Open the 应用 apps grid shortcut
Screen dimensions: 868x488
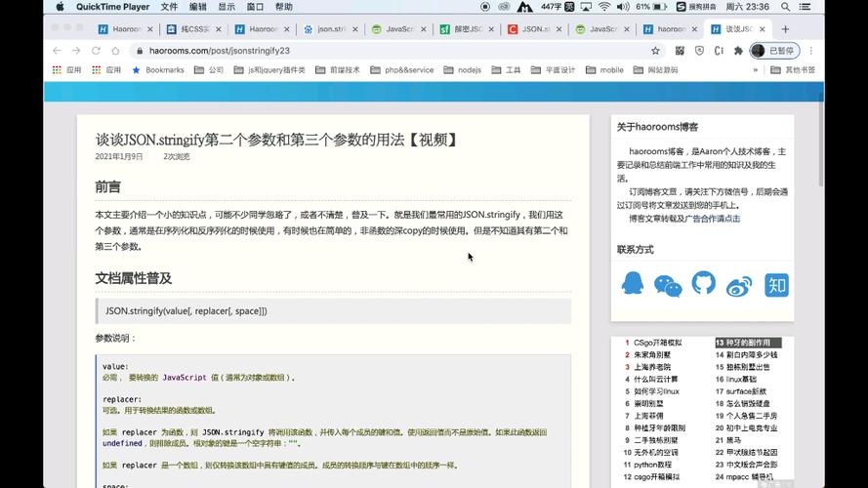coord(66,69)
